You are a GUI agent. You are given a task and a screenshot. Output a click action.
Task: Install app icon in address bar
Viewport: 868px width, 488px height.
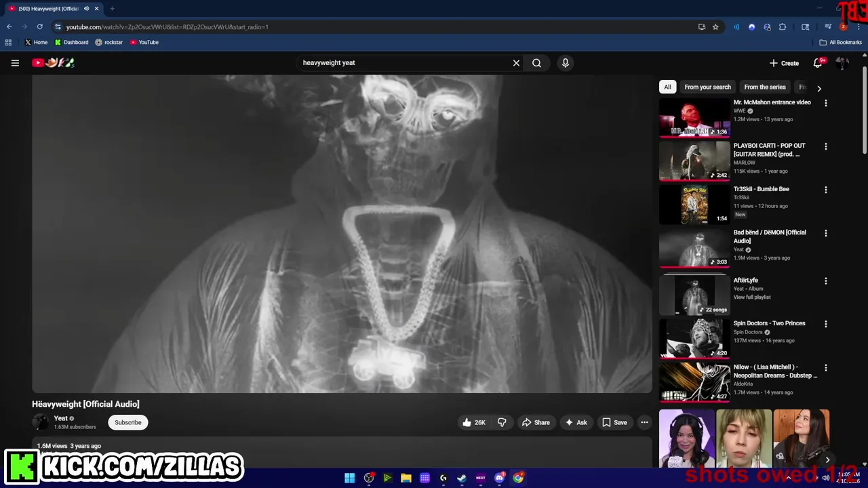[701, 27]
